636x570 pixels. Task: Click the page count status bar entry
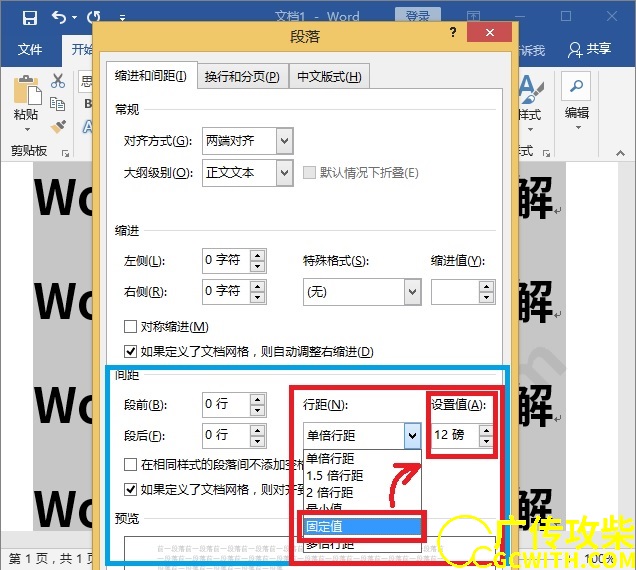pos(51,559)
